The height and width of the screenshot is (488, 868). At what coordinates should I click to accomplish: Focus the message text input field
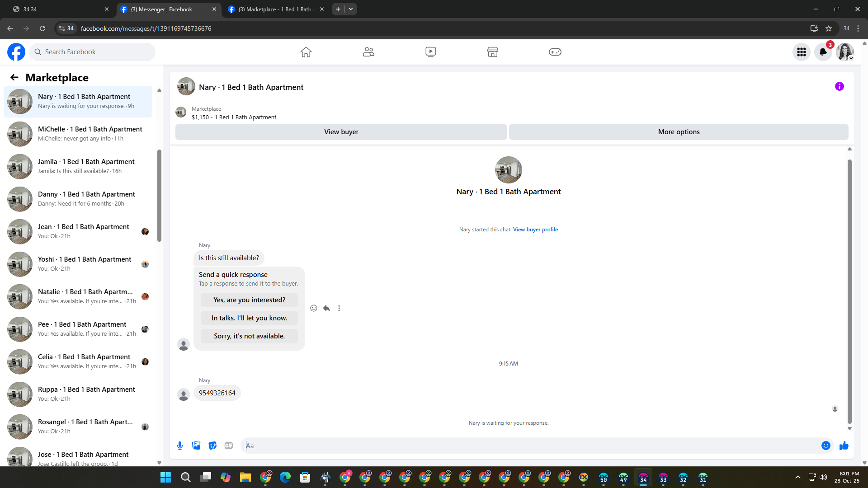pyautogui.click(x=529, y=446)
